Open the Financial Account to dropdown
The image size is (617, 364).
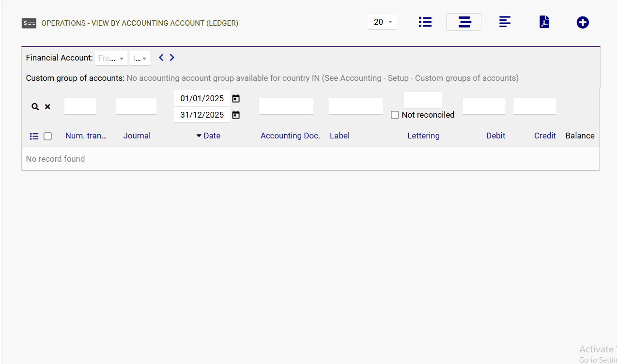(139, 59)
